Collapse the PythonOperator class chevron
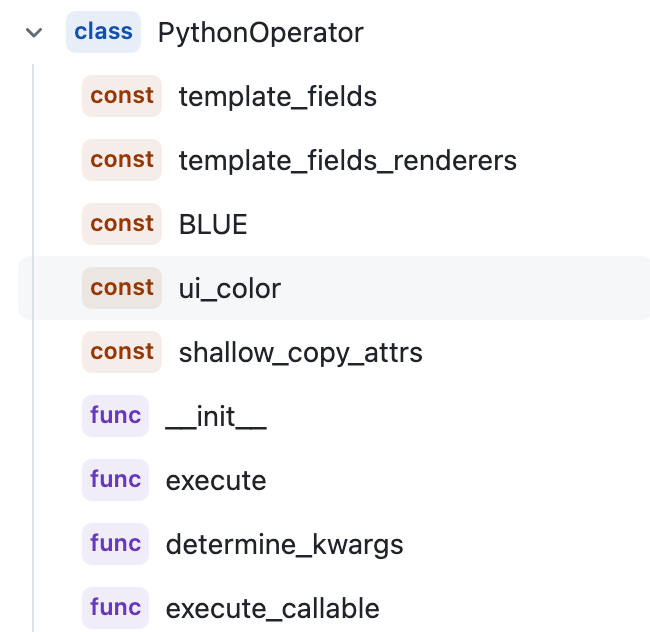The width and height of the screenshot is (650, 632). point(34,32)
